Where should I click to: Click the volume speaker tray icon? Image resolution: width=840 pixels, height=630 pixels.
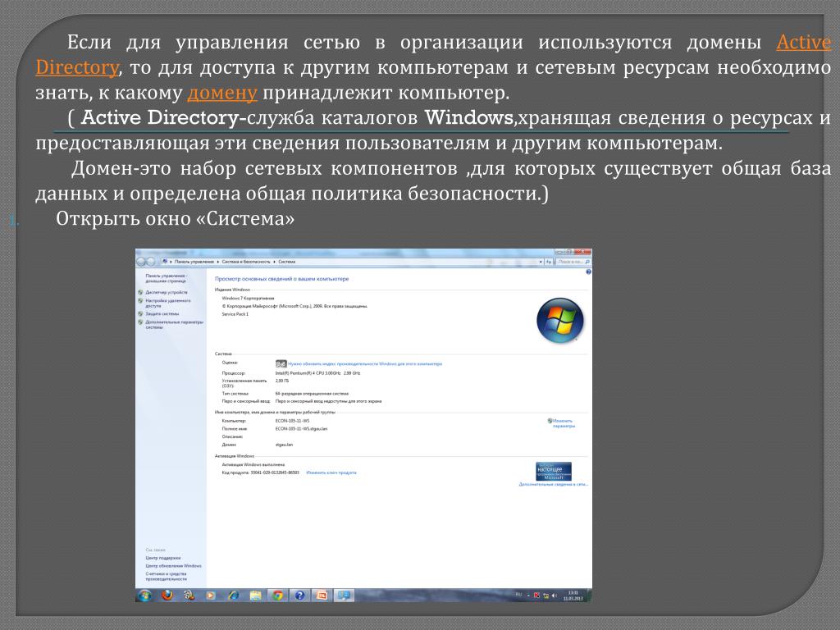555,596
